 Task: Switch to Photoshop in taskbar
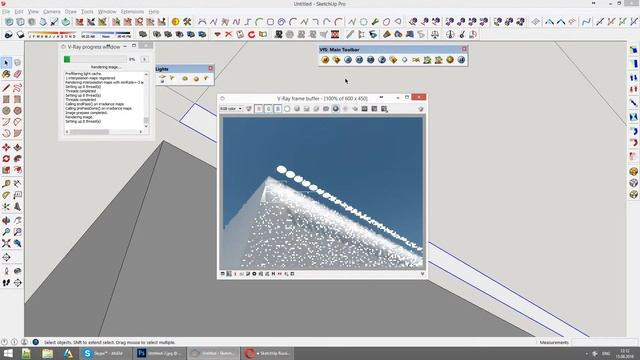click(160, 353)
